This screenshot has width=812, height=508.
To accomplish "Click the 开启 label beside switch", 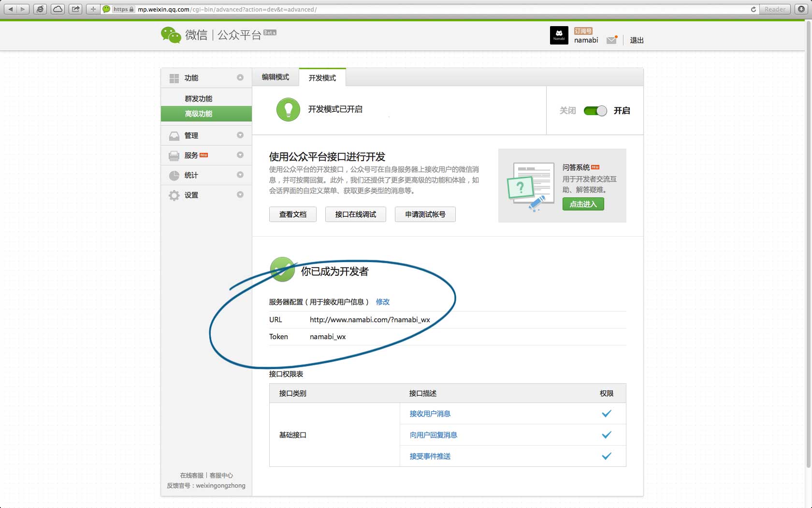I will [622, 111].
